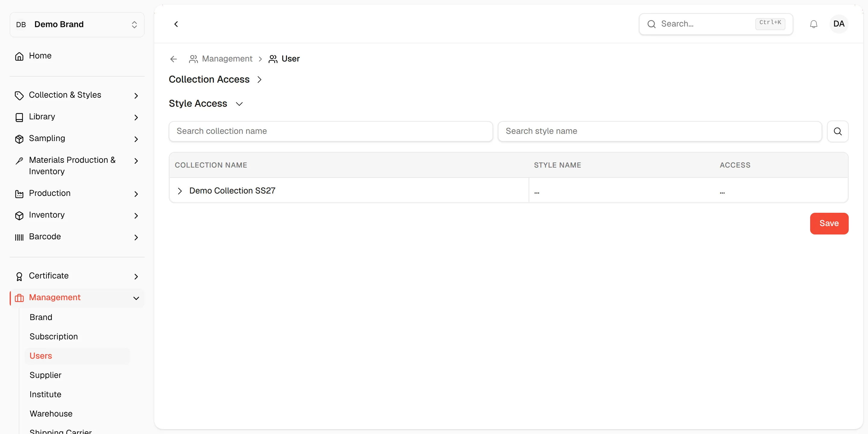Click the Library book icon
The width and height of the screenshot is (868, 434).
(x=19, y=117)
